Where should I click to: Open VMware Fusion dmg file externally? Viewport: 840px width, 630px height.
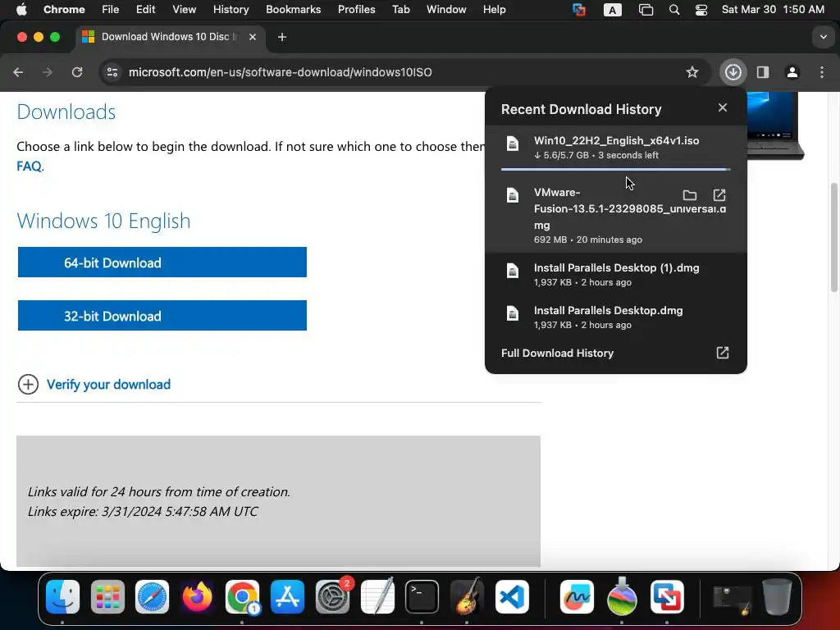click(719, 195)
